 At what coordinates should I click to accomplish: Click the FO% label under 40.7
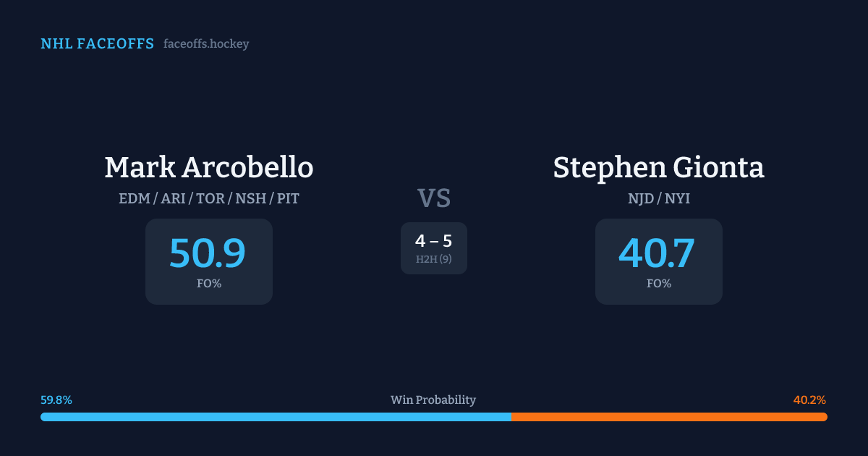click(658, 284)
